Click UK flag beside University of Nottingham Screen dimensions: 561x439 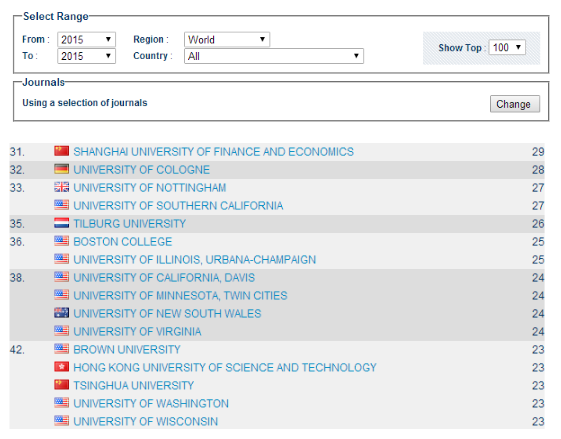(x=62, y=186)
